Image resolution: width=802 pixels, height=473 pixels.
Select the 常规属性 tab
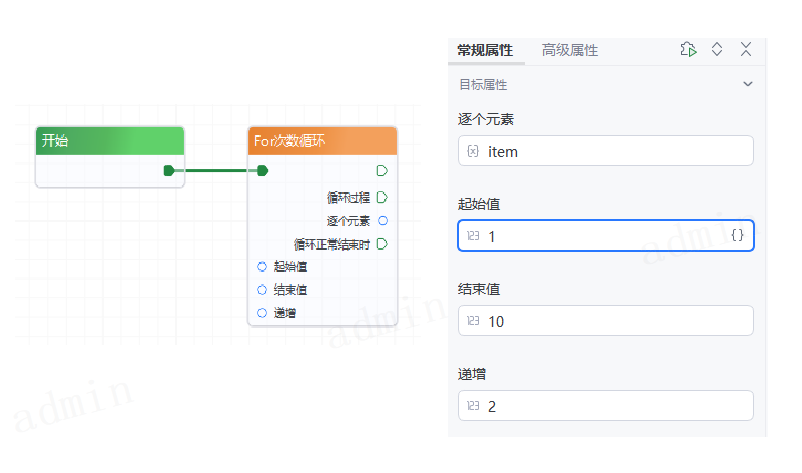click(485, 50)
